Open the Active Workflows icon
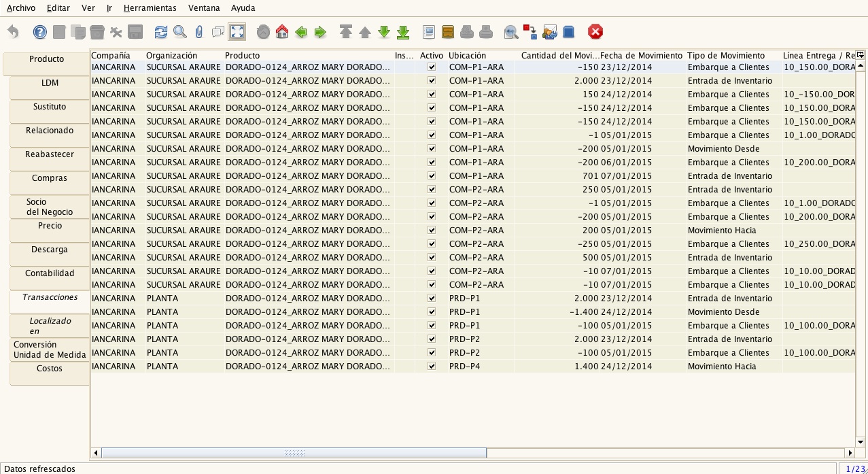Image resolution: width=868 pixels, height=474 pixels. coord(531,32)
